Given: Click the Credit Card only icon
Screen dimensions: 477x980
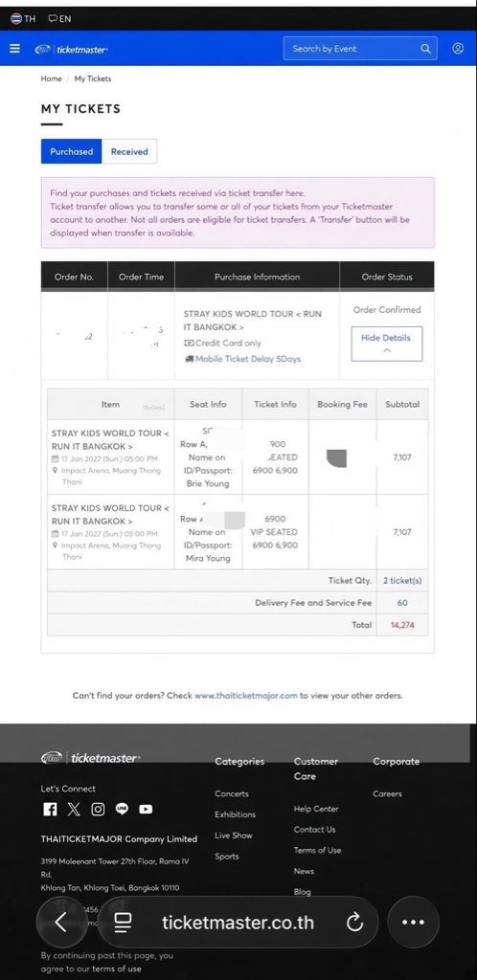Looking at the screenshot, I should (x=189, y=344).
